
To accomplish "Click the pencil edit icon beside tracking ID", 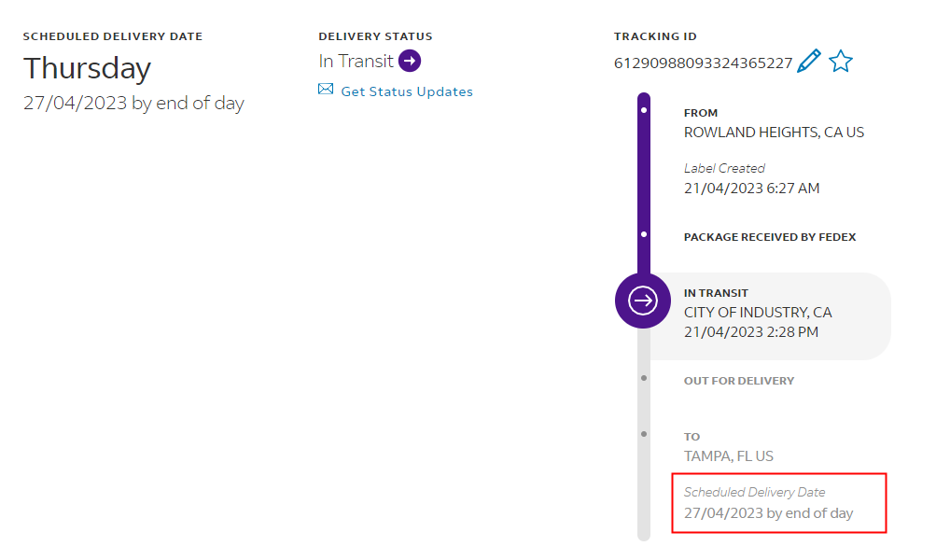I will point(809,62).
